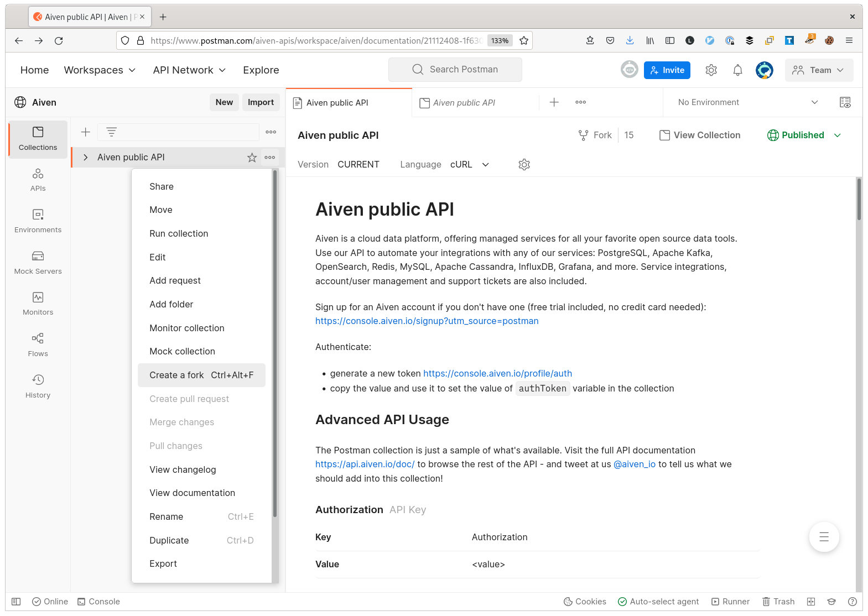This screenshot has width=868, height=616.
Task: Toggle the bottom-left sidebar visibility icon
Action: pos(16,602)
